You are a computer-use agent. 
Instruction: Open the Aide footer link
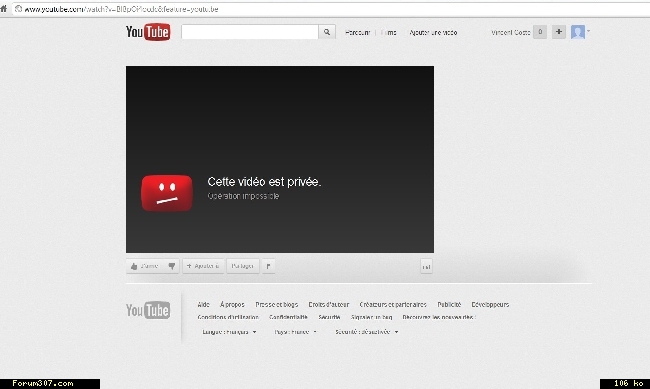tap(204, 304)
